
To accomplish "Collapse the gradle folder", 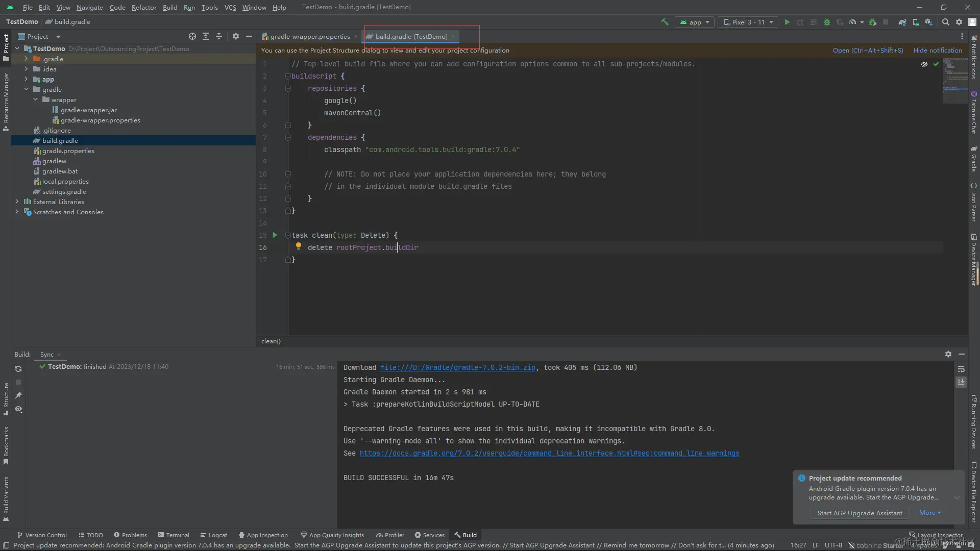I will [26, 89].
